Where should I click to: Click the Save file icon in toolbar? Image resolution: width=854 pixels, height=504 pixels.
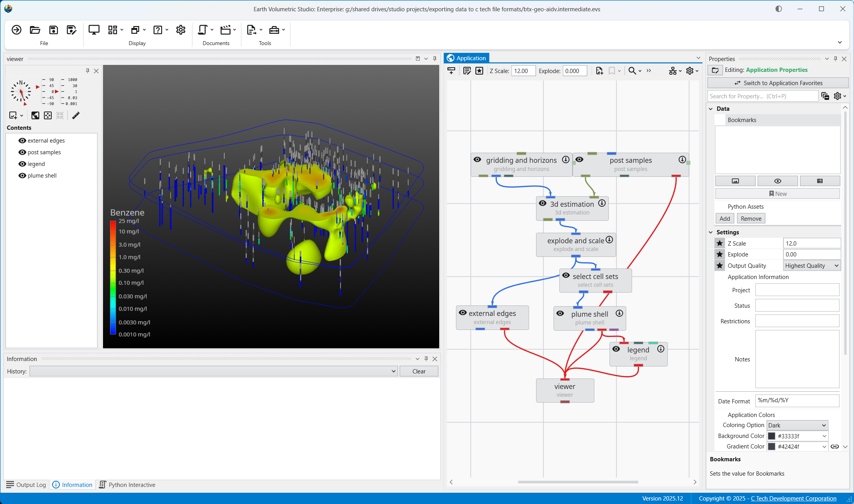[53, 30]
